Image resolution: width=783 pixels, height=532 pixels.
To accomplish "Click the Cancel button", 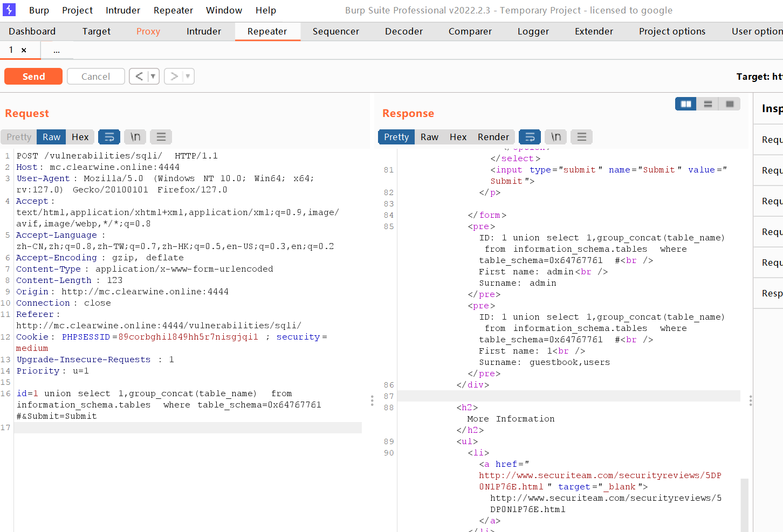I will click(95, 77).
